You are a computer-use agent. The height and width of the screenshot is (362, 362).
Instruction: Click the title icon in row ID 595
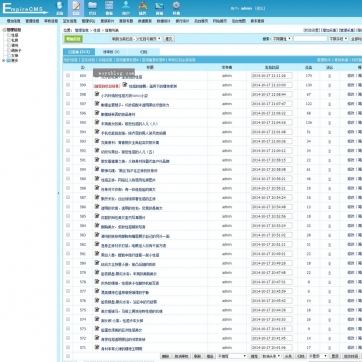tap(97, 122)
